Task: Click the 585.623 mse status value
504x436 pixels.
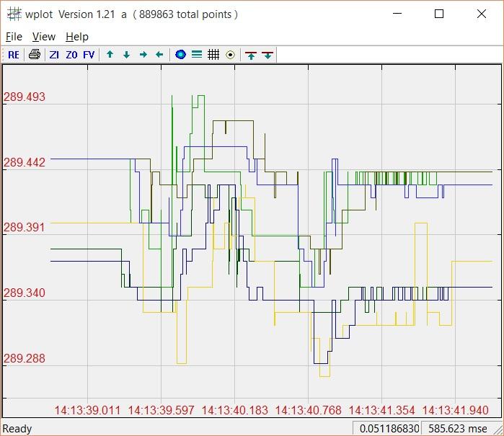Action: 458,429
